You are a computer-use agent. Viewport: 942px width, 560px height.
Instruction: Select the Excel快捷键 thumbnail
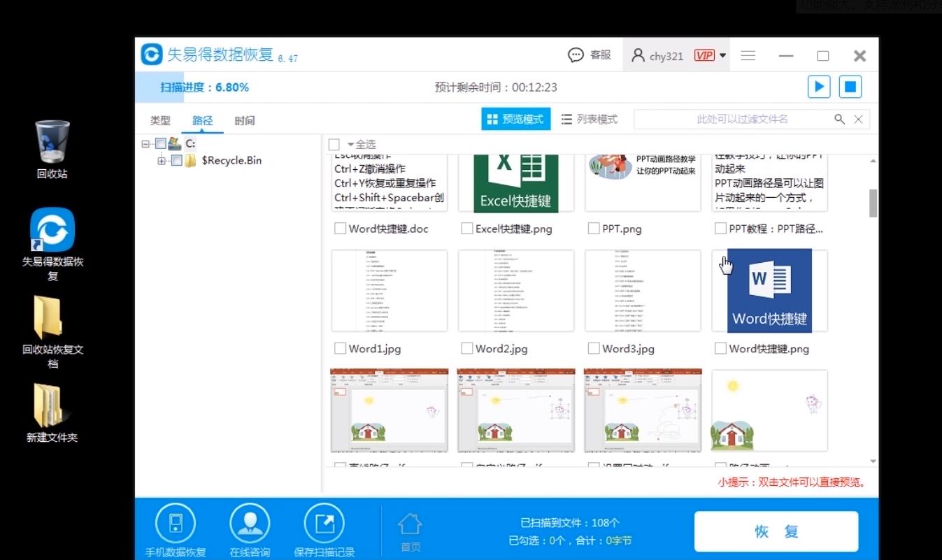point(516,183)
